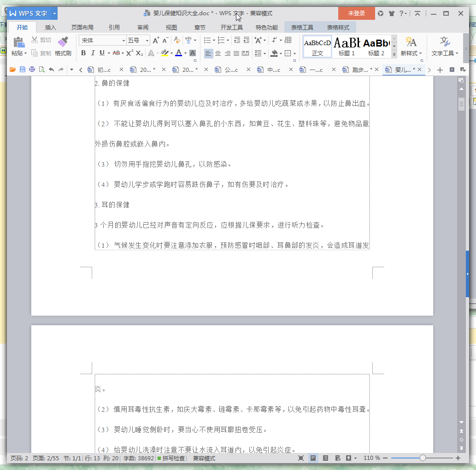The image size is (476, 470).
Task: Click the redo arrow
Action: coord(61,70)
